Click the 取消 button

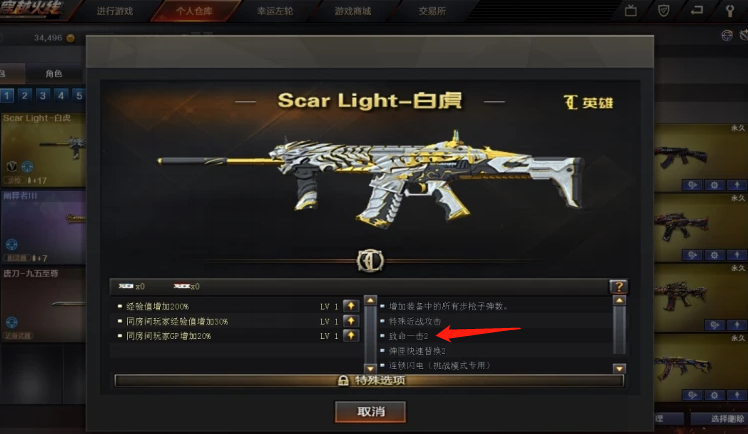coord(371,412)
